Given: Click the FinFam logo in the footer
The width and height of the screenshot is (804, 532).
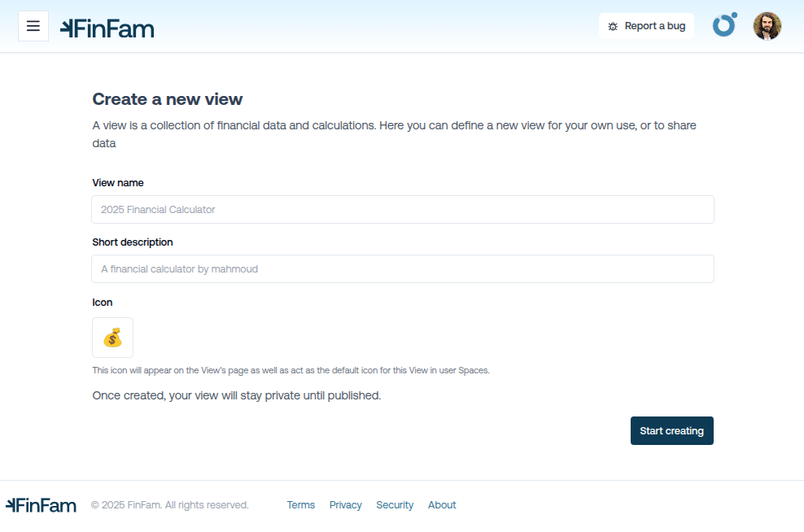Looking at the screenshot, I should pyautogui.click(x=41, y=504).
